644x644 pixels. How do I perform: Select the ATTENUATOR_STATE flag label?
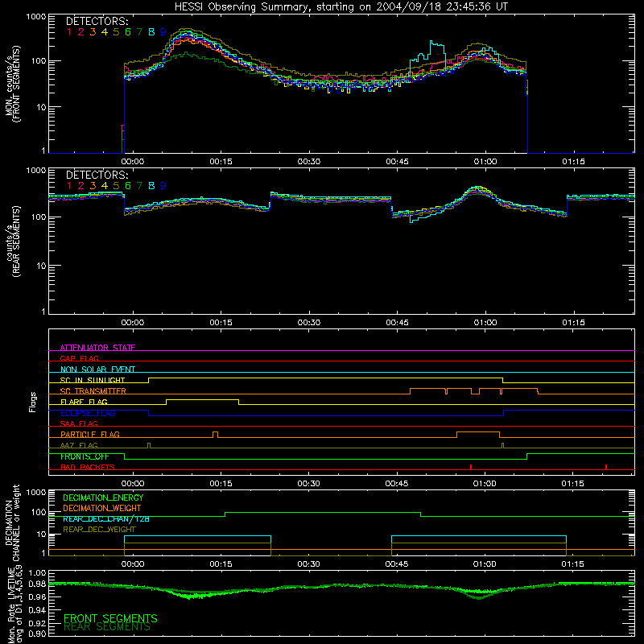click(97, 348)
